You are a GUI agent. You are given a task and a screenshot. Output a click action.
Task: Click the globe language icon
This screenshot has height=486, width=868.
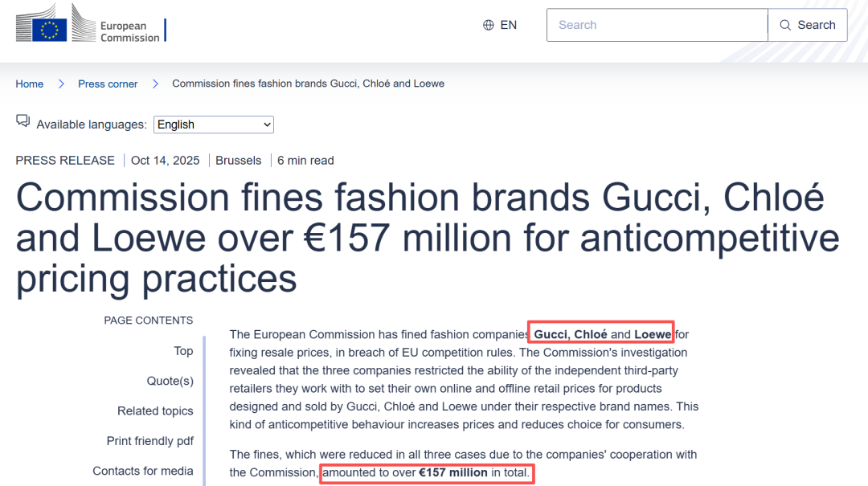click(x=489, y=25)
